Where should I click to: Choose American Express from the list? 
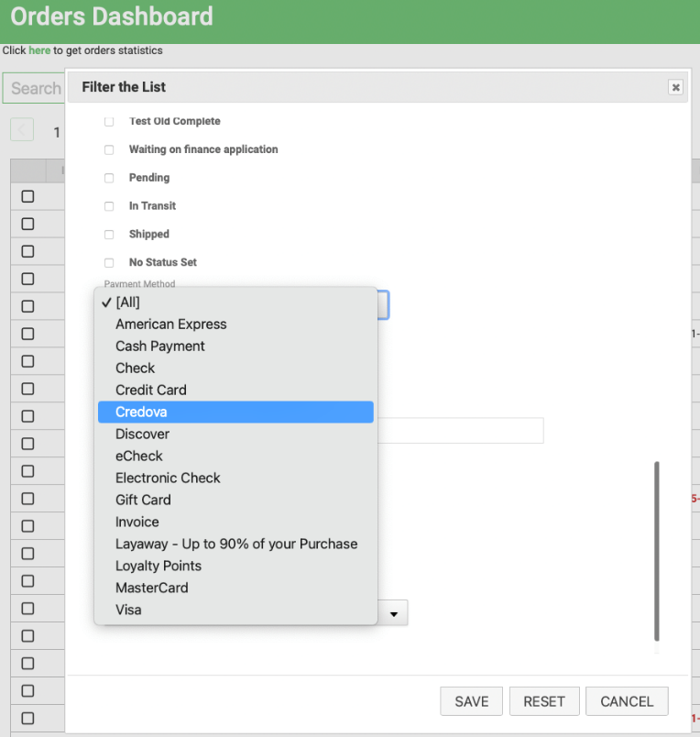pos(170,324)
